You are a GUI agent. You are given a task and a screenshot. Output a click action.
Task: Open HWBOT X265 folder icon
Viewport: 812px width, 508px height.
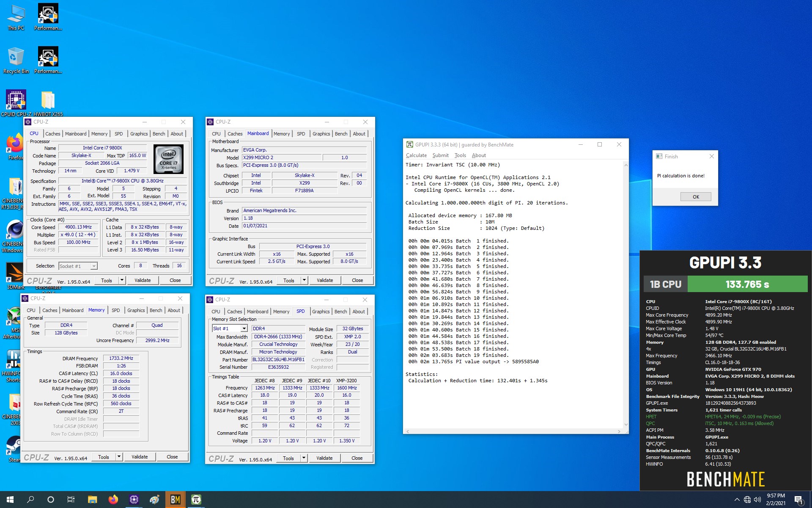(48, 103)
